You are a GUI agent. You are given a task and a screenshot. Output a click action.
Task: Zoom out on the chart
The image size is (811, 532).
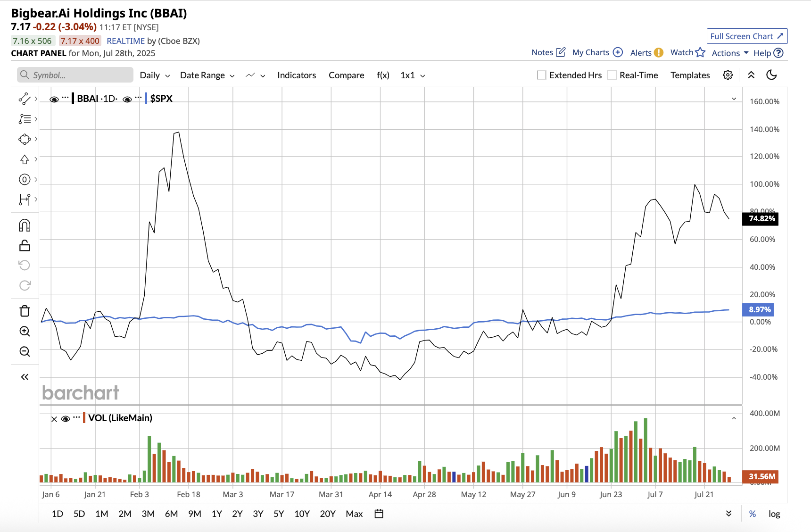pos(25,351)
